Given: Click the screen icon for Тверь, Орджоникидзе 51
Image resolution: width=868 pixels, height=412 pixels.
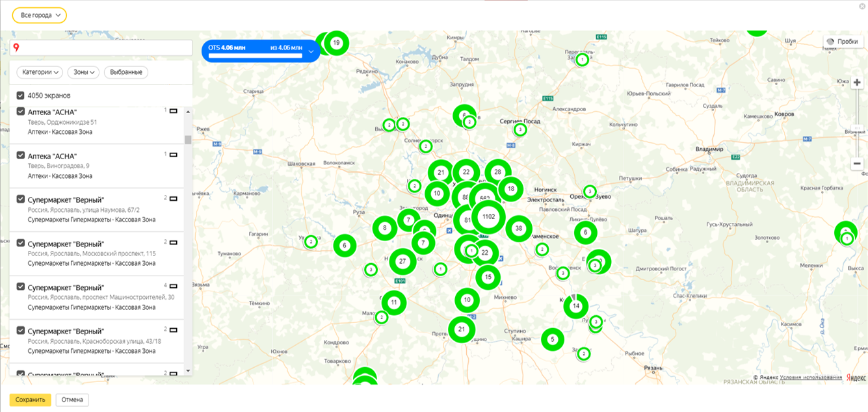Looking at the screenshot, I should pos(174,111).
